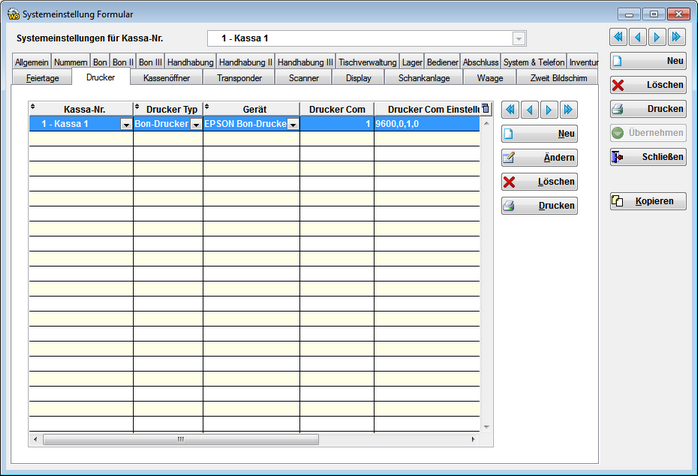Open Gerät dropdown in the selected row

[293, 125]
